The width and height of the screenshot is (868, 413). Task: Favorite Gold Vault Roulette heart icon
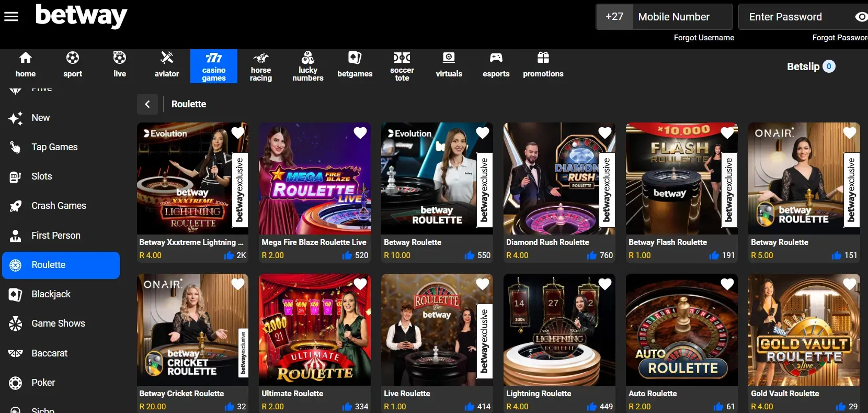(850, 284)
